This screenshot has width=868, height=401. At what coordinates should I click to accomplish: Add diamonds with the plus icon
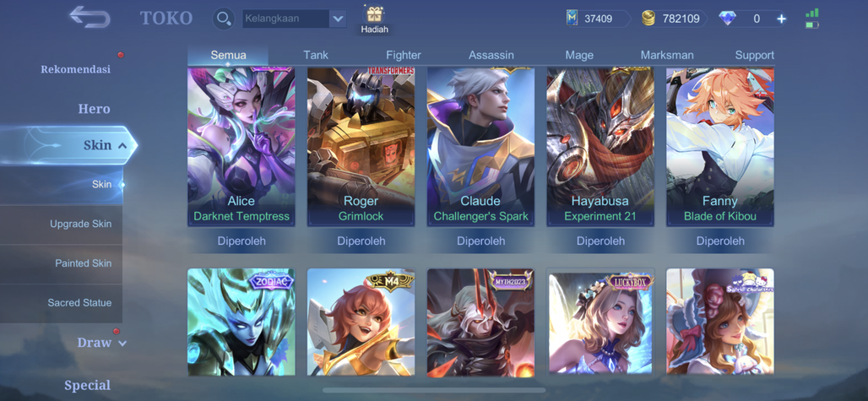tap(781, 19)
